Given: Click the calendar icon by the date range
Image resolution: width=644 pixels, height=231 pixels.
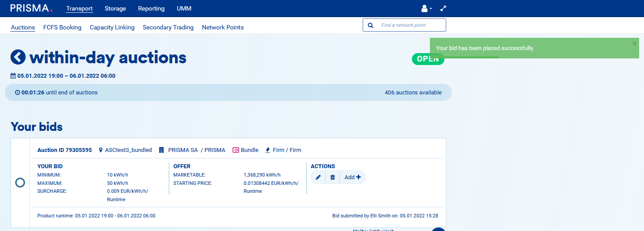Looking at the screenshot, I should click(x=13, y=76).
